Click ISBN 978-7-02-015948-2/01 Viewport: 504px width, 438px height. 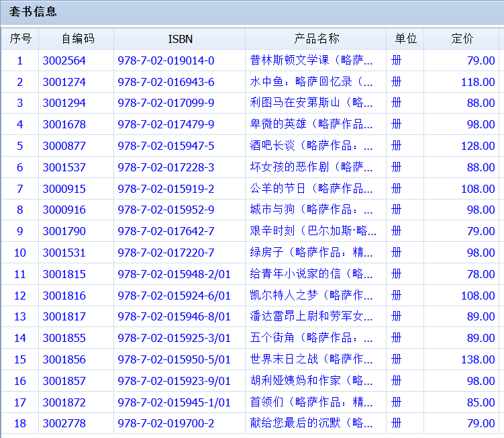(174, 274)
